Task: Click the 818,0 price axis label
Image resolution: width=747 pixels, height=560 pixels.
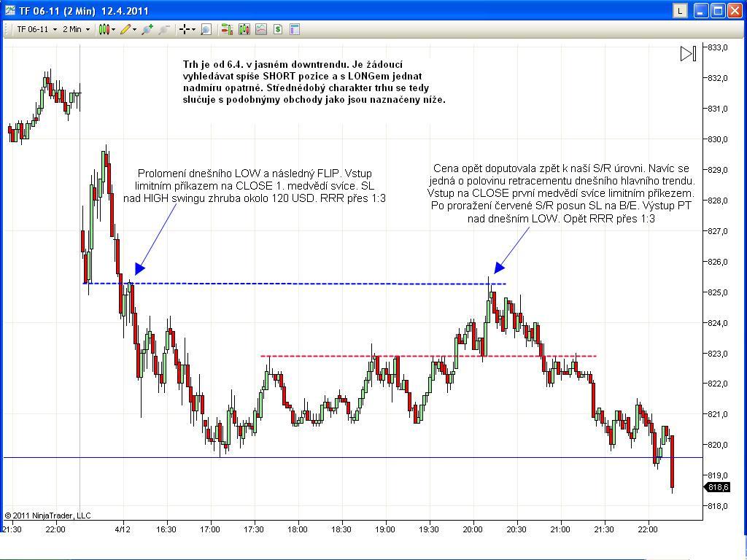Action: point(719,506)
